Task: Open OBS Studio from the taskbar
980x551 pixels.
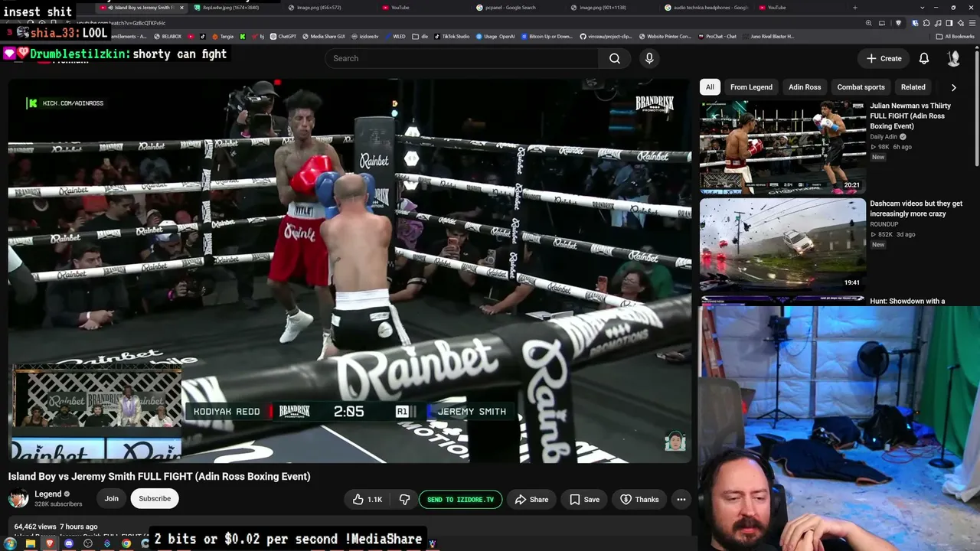Action: pos(88,543)
